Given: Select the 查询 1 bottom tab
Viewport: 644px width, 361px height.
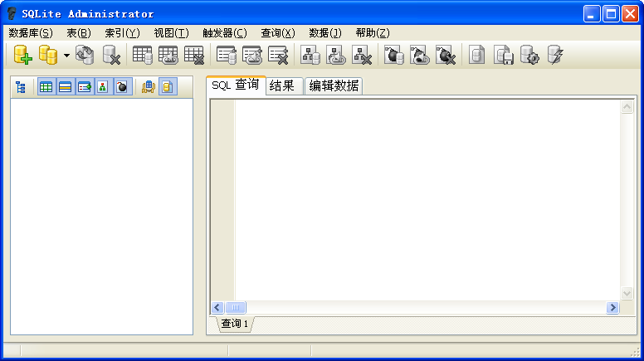Looking at the screenshot, I should (x=235, y=324).
